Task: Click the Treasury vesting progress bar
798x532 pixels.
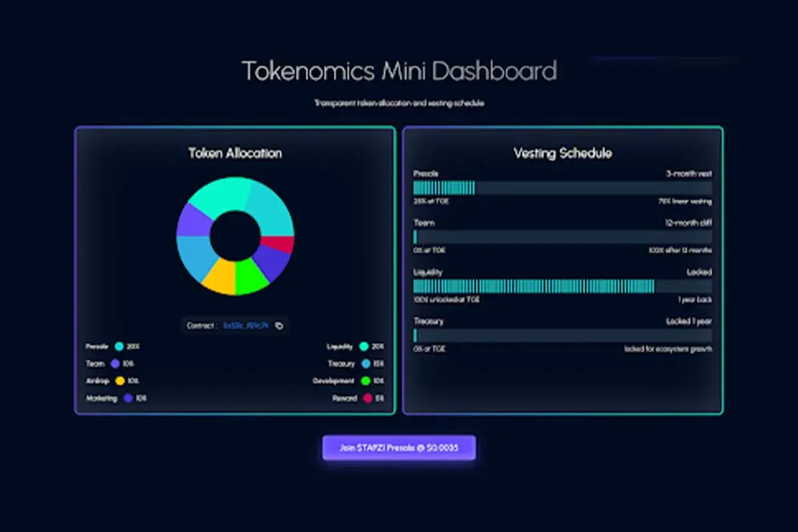Action: tap(562, 335)
